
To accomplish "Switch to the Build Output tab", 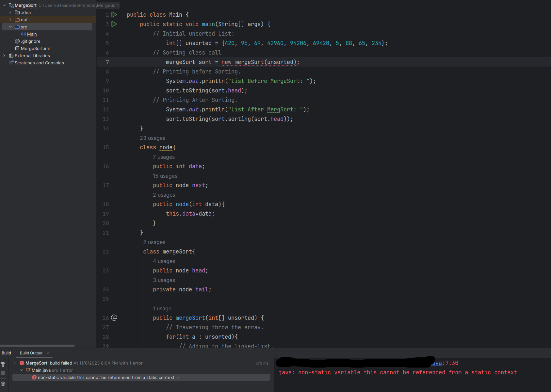I will [x=31, y=353].
